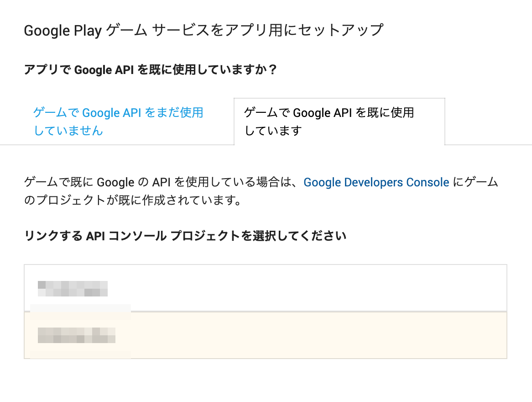Click the 'Google Play ゲーム サービス' setup heading
This screenshot has width=532, height=402.
(x=203, y=31)
